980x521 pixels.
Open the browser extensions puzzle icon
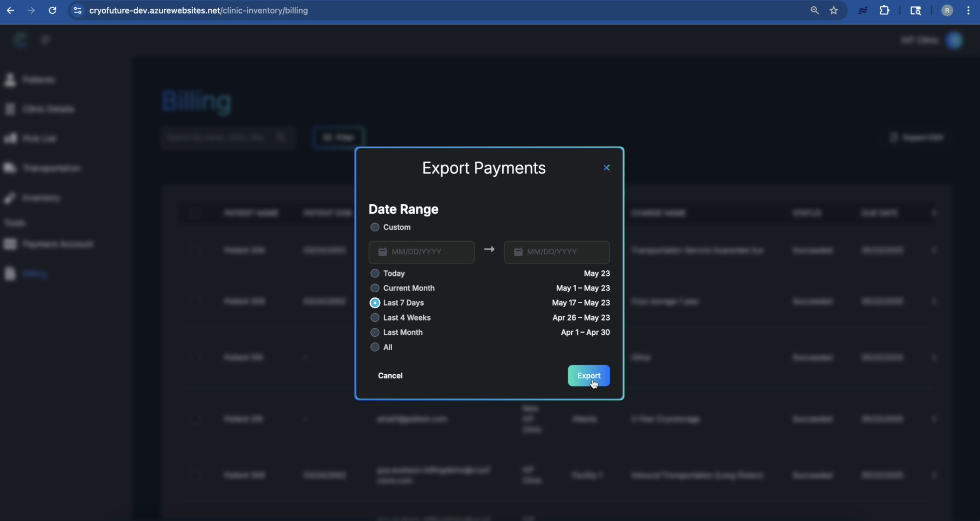point(884,11)
